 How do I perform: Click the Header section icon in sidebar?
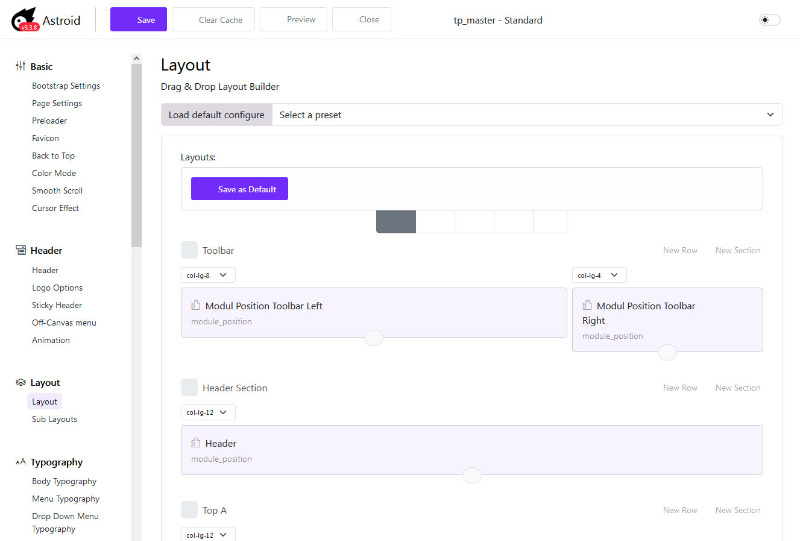click(x=20, y=251)
